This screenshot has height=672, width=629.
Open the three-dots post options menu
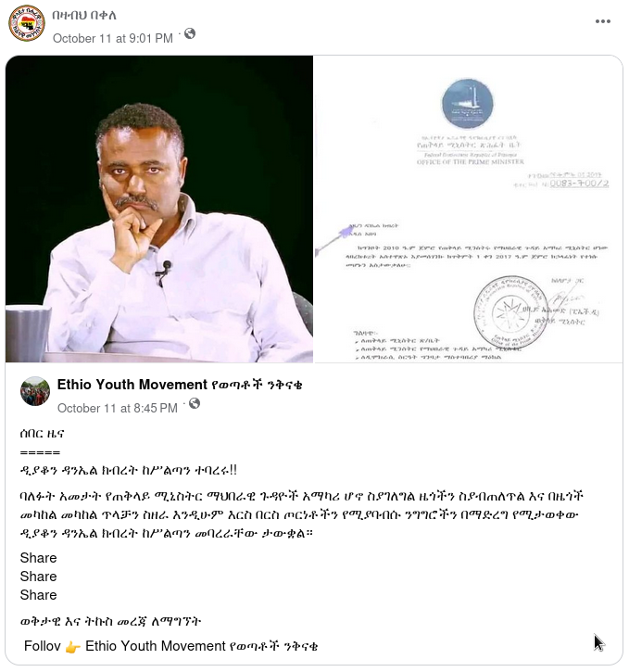point(602,21)
